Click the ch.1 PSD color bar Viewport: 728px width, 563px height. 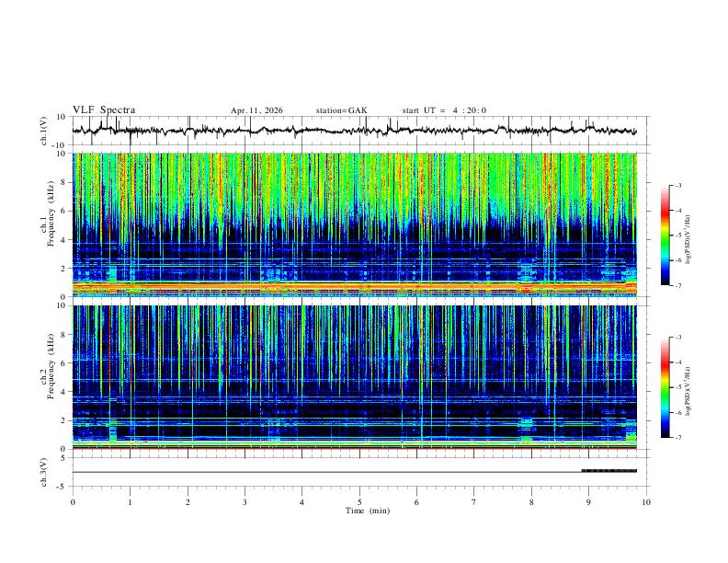pos(665,236)
